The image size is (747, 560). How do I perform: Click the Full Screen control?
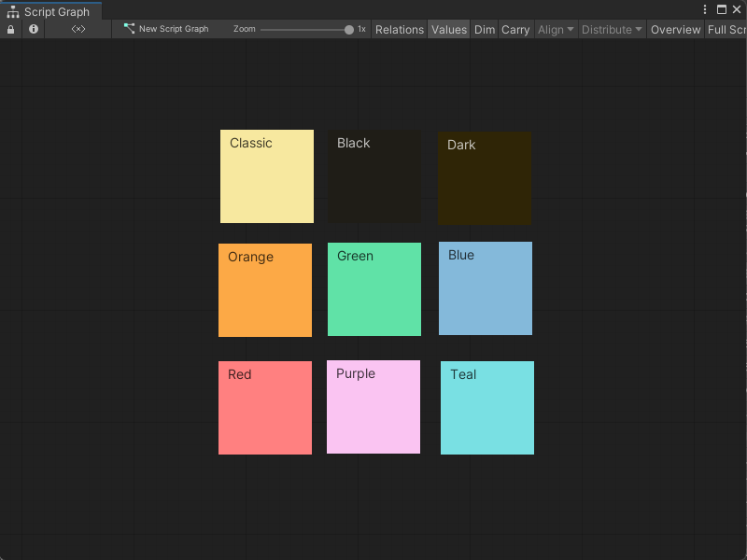(728, 29)
